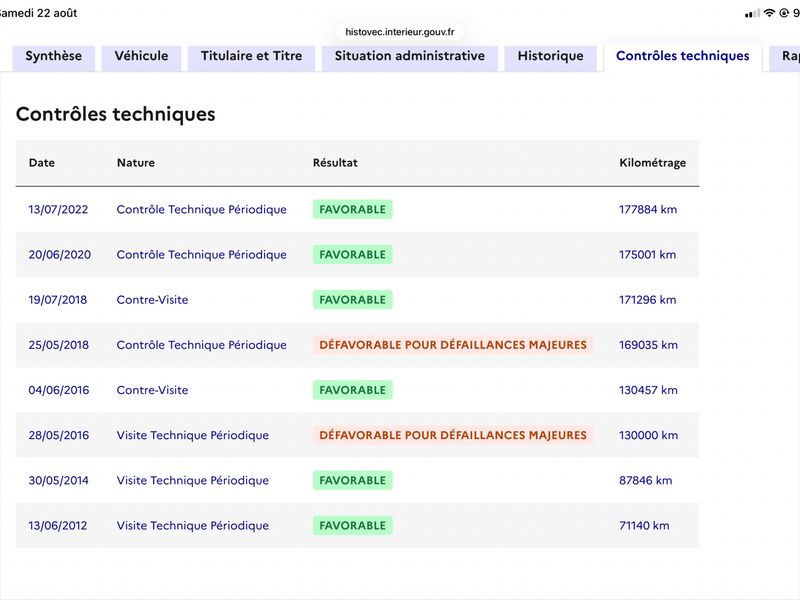
Task: Click the DÉFAVORABLE badge for 28/05/2016
Action: [x=453, y=435]
